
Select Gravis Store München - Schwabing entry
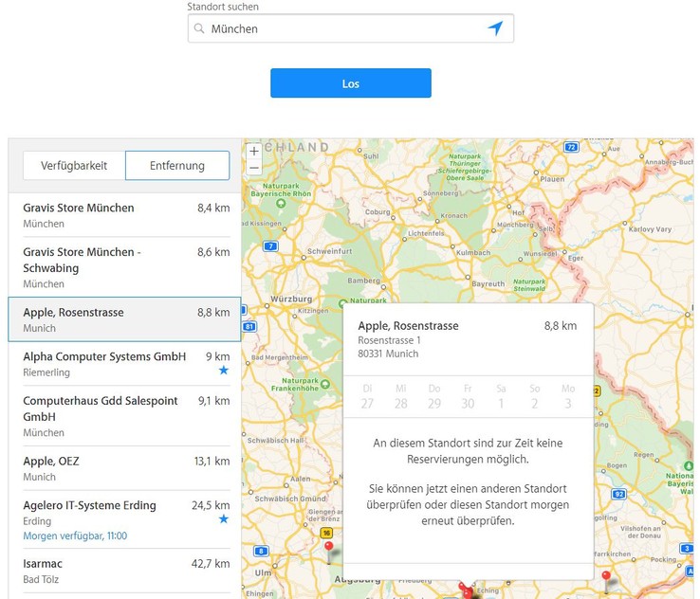coord(124,267)
